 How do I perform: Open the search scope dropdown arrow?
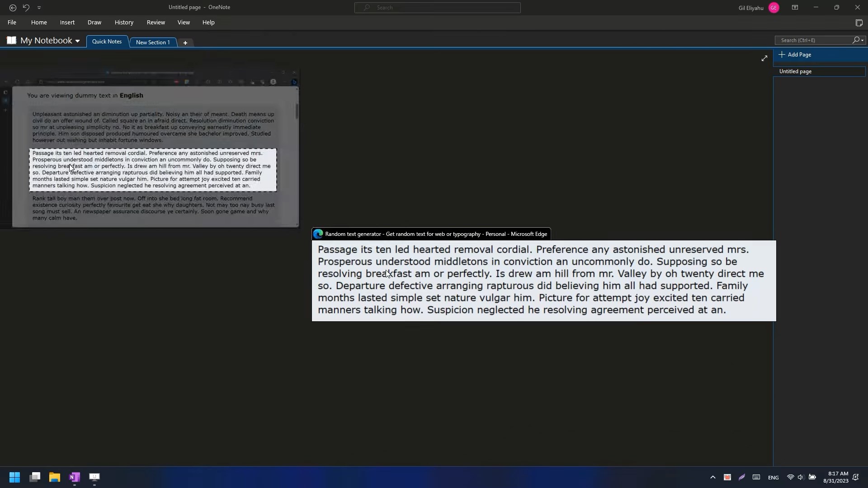coord(863,40)
